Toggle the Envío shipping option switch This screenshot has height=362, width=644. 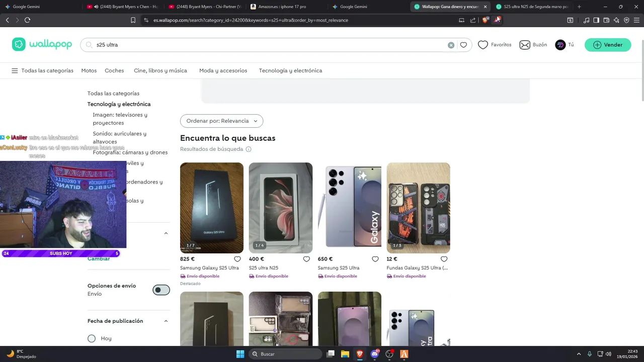click(162, 290)
